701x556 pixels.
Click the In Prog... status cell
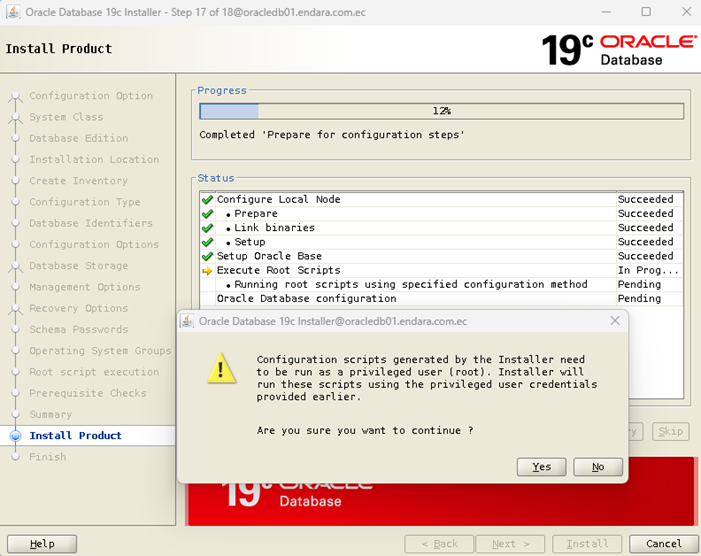(x=648, y=270)
